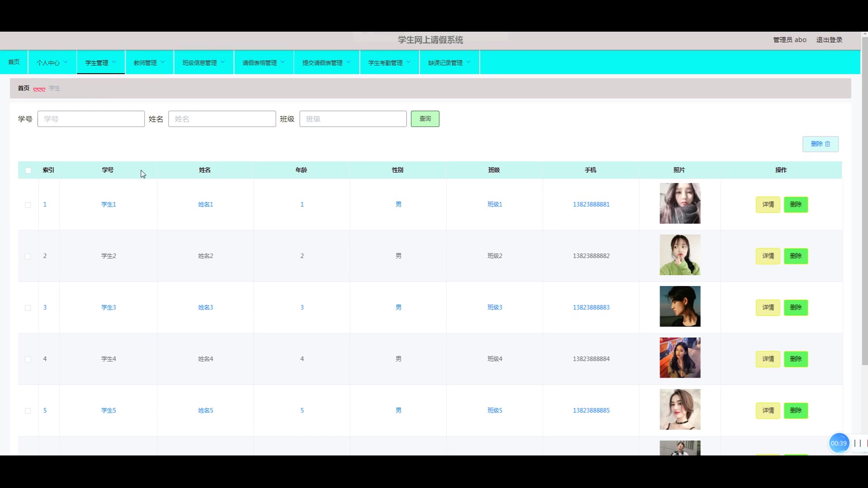Viewport: 868px width, 488px height.
Task: Click 退出登录 to log out
Action: point(829,40)
